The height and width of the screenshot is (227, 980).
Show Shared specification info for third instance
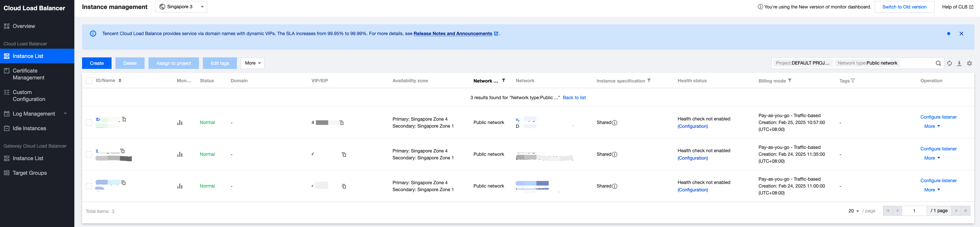pyautogui.click(x=615, y=186)
